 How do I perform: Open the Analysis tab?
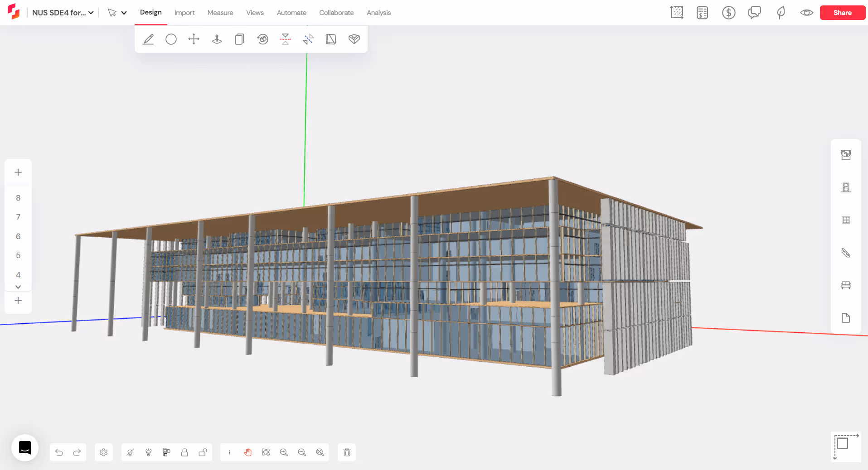pos(379,13)
